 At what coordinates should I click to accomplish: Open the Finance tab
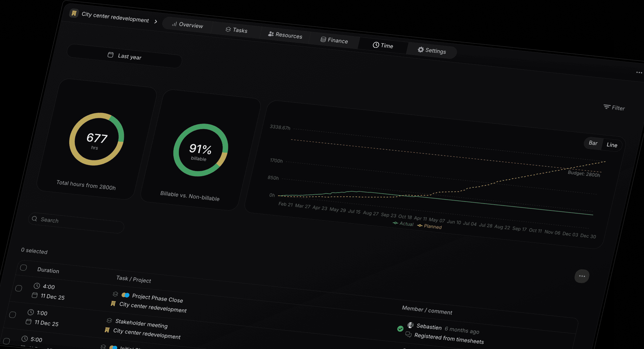pos(334,40)
